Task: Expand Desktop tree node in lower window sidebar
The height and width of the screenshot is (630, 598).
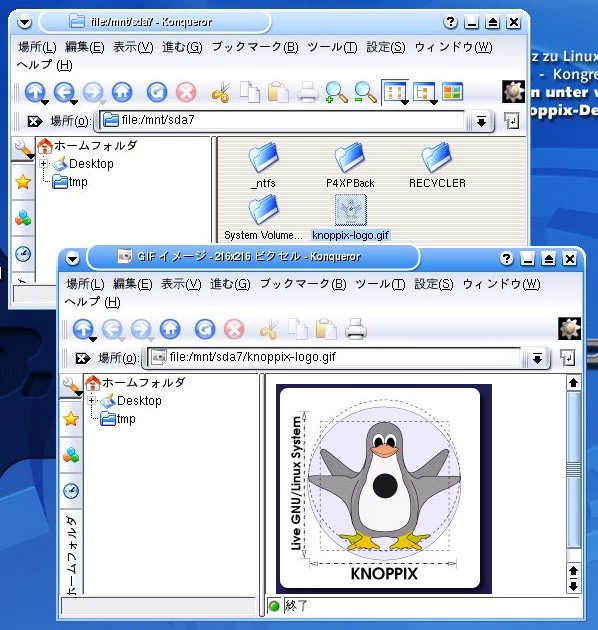Action: pyautogui.click(x=92, y=401)
